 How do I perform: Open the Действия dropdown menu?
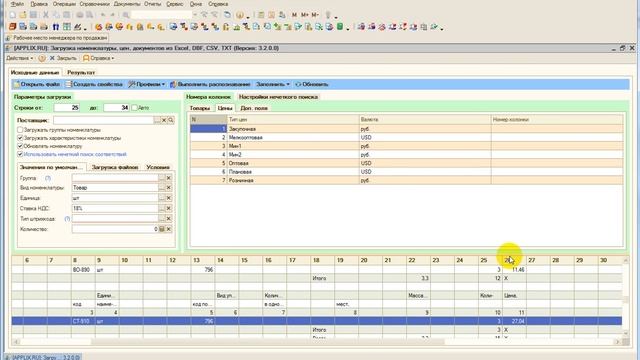(x=20, y=58)
